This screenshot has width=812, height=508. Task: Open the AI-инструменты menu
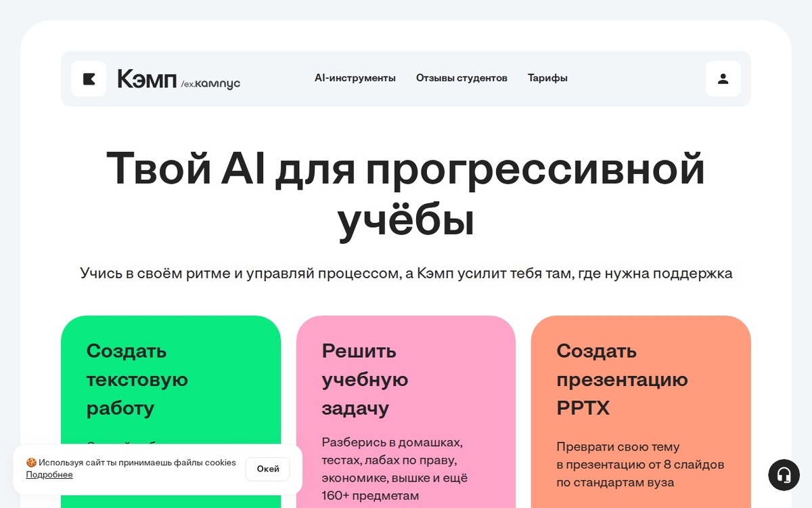click(355, 78)
